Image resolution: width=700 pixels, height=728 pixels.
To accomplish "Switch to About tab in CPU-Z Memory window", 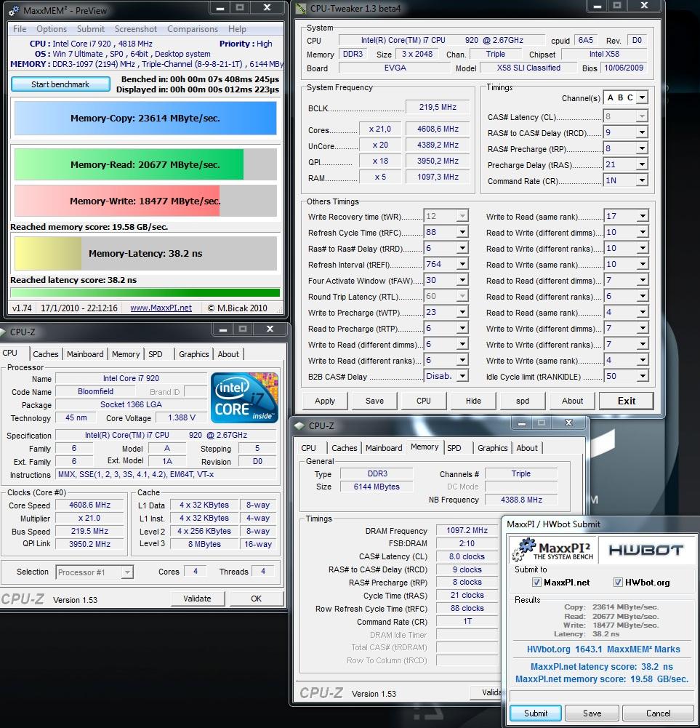I will [527, 448].
